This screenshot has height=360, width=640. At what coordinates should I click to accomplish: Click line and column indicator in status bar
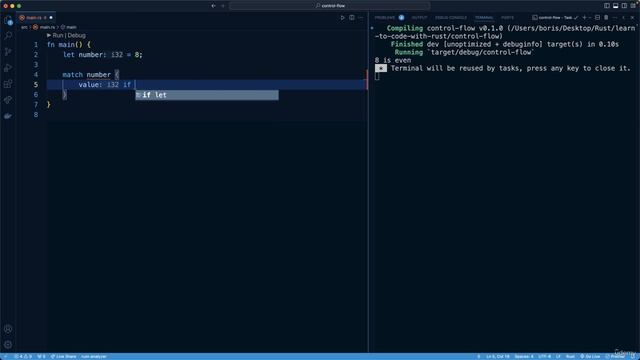pyautogui.click(x=498, y=356)
